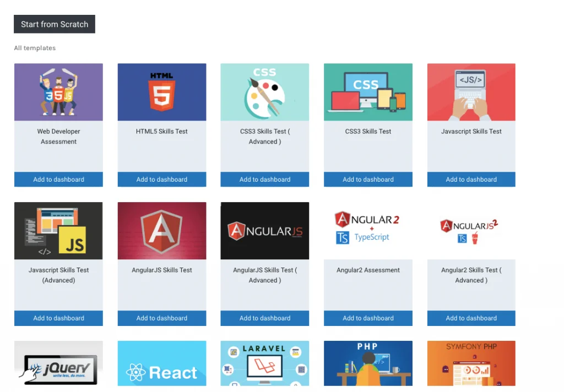The width and height of the screenshot is (564, 392).
Task: Select the jQuery logo thumbnail
Action: pyautogui.click(x=58, y=363)
